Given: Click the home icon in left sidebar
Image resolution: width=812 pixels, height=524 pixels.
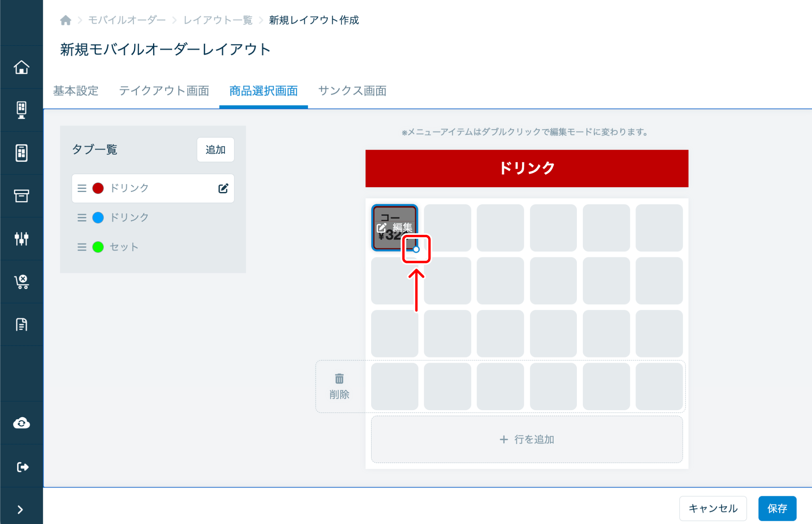Looking at the screenshot, I should click(x=21, y=67).
